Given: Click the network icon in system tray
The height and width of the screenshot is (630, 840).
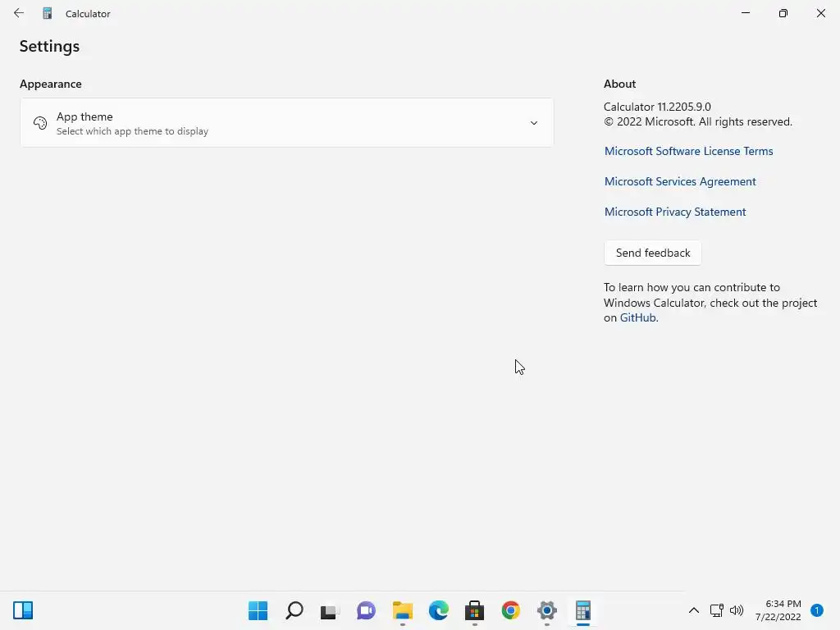Looking at the screenshot, I should (717, 610).
